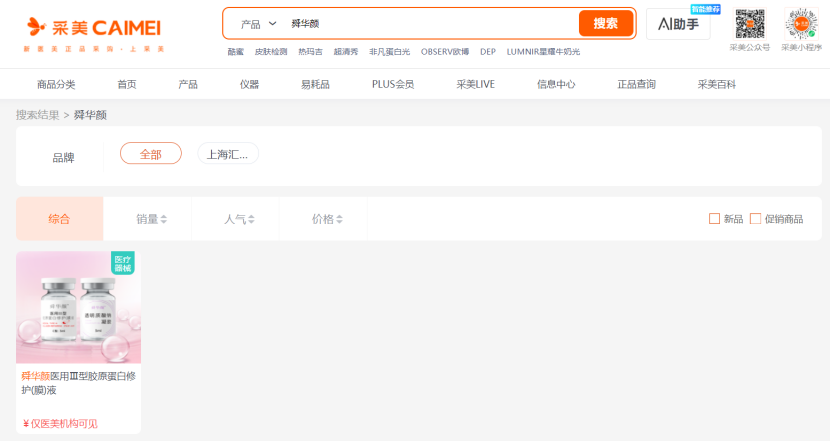This screenshot has height=441, width=830.
Task: Open 仪器 navigation item
Action: (249, 84)
